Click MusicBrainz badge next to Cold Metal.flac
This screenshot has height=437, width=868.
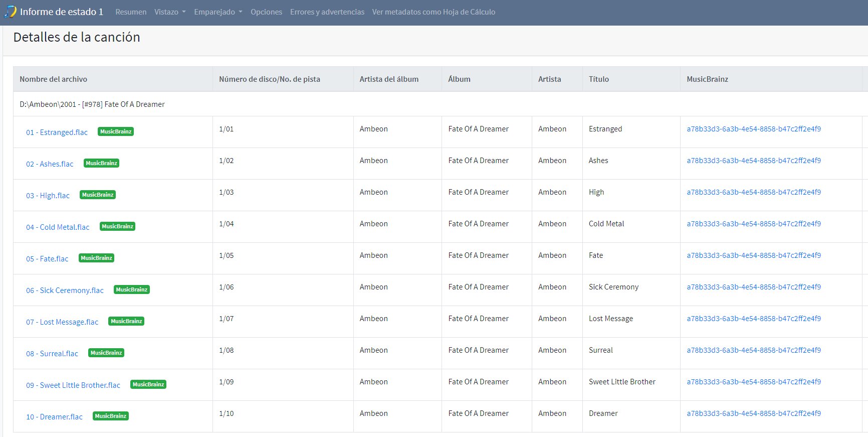point(118,226)
